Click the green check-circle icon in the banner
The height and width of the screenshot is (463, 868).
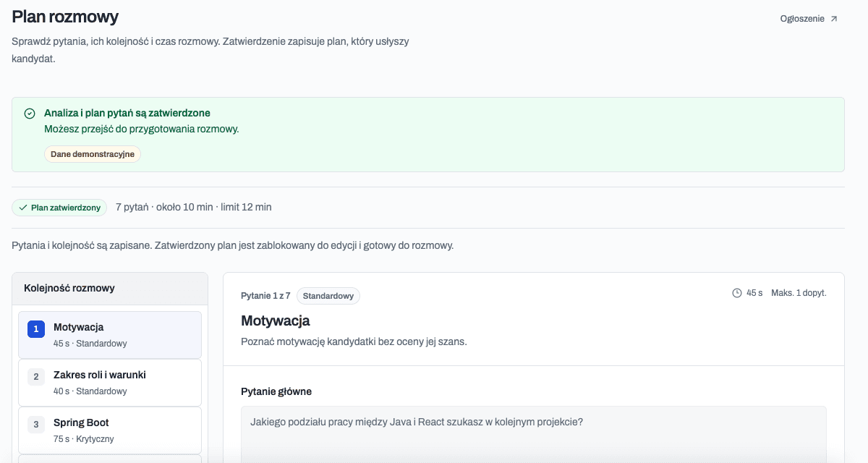click(x=30, y=114)
